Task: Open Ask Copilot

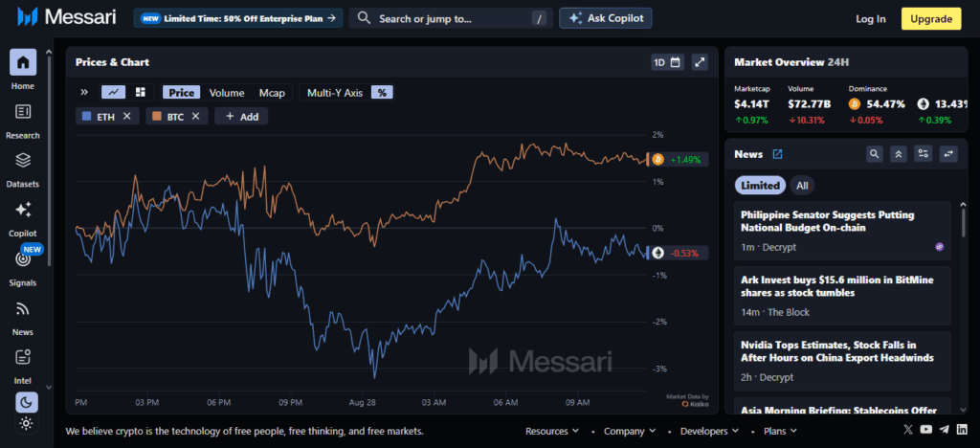Action: [606, 18]
